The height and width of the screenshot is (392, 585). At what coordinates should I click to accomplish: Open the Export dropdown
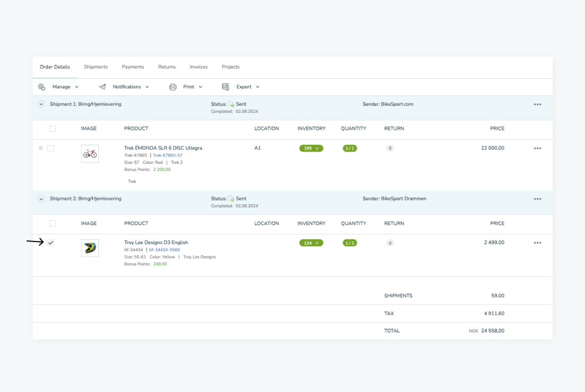coord(248,87)
